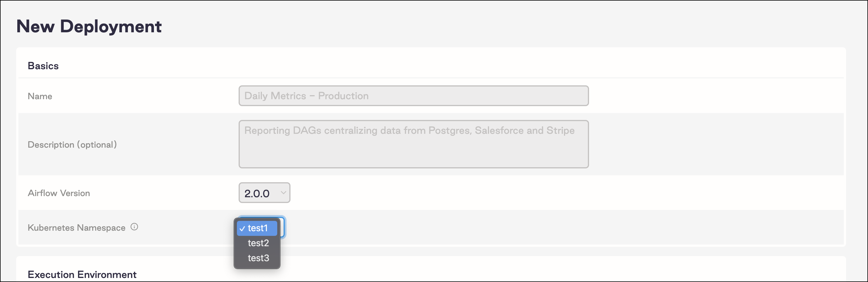The height and width of the screenshot is (282, 868).
Task: Click the Execution Environment section header
Action: (x=82, y=274)
